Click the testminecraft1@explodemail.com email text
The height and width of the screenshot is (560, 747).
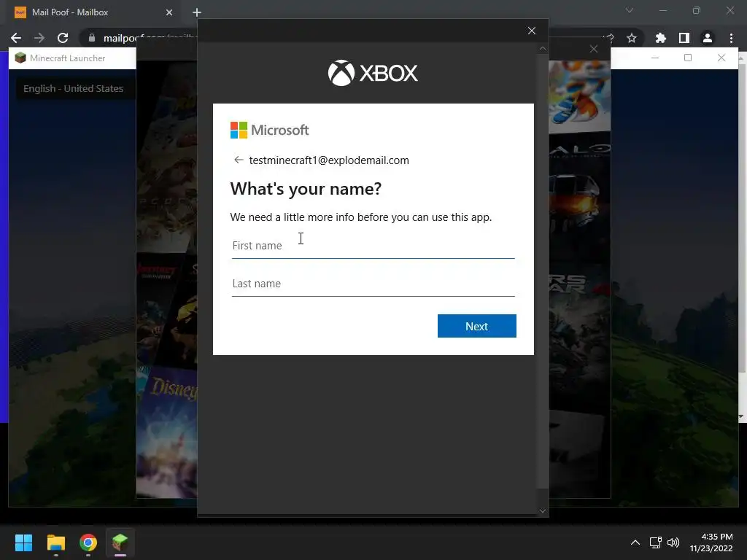coord(329,160)
